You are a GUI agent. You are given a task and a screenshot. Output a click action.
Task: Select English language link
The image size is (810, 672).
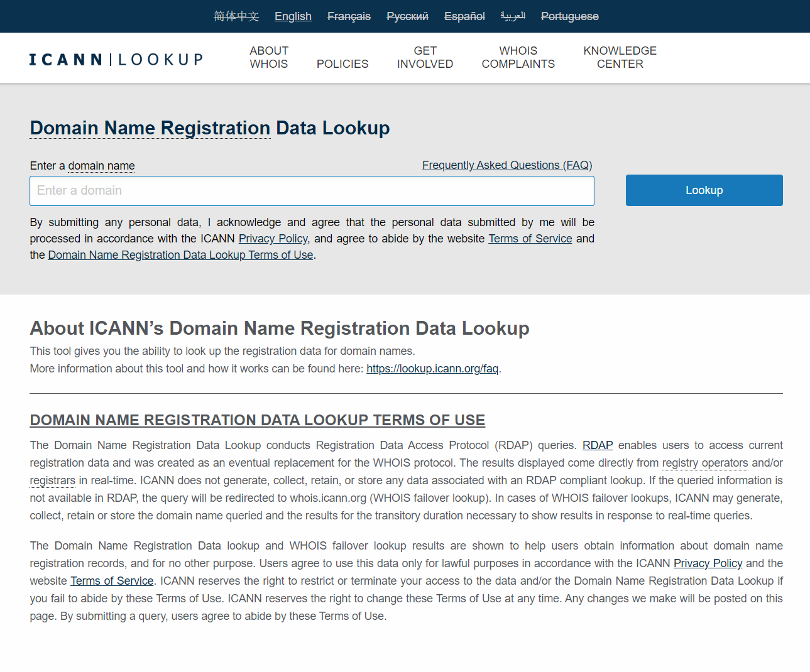click(293, 16)
